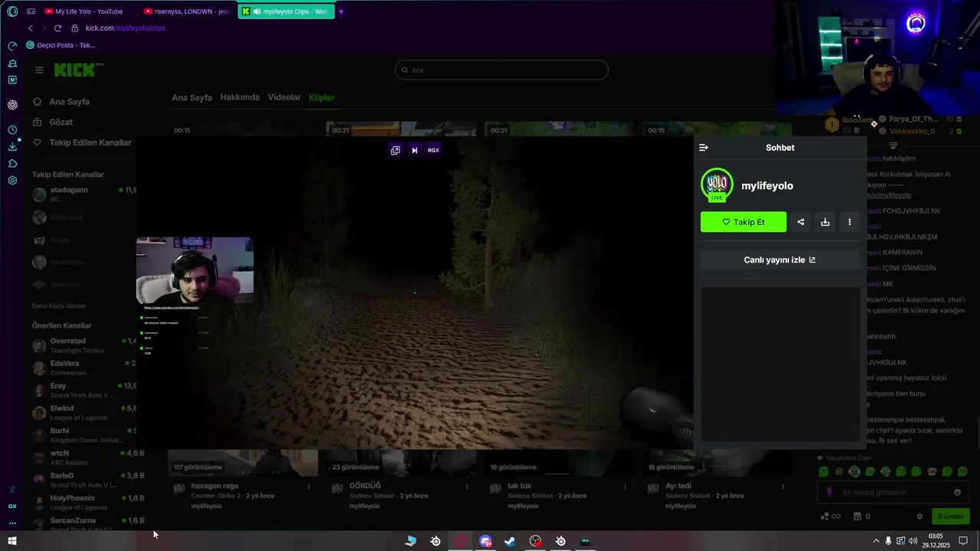Open Takip Edilen Kanallar sidebar item
The width and height of the screenshot is (980, 551).
pos(83,143)
